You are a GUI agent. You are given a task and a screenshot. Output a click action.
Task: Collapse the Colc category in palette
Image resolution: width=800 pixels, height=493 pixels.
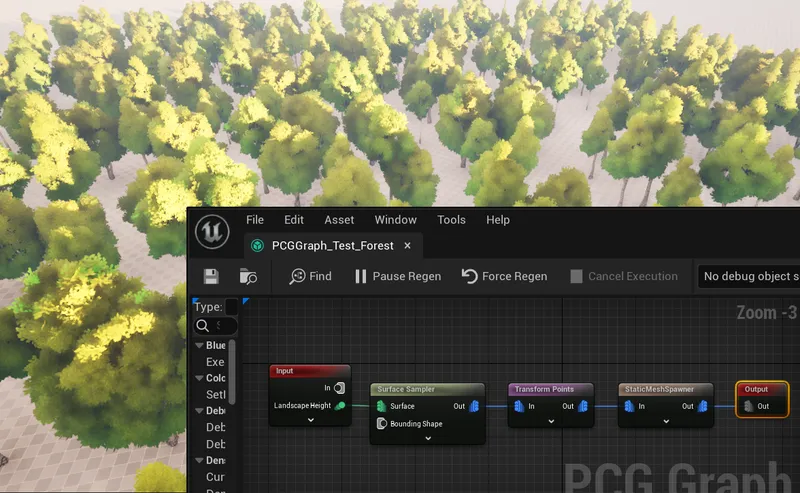[199, 378]
